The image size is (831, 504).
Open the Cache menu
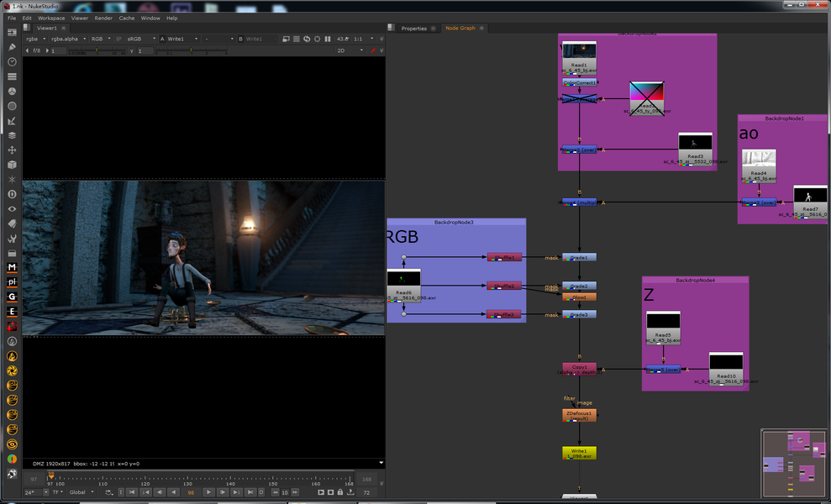point(127,18)
